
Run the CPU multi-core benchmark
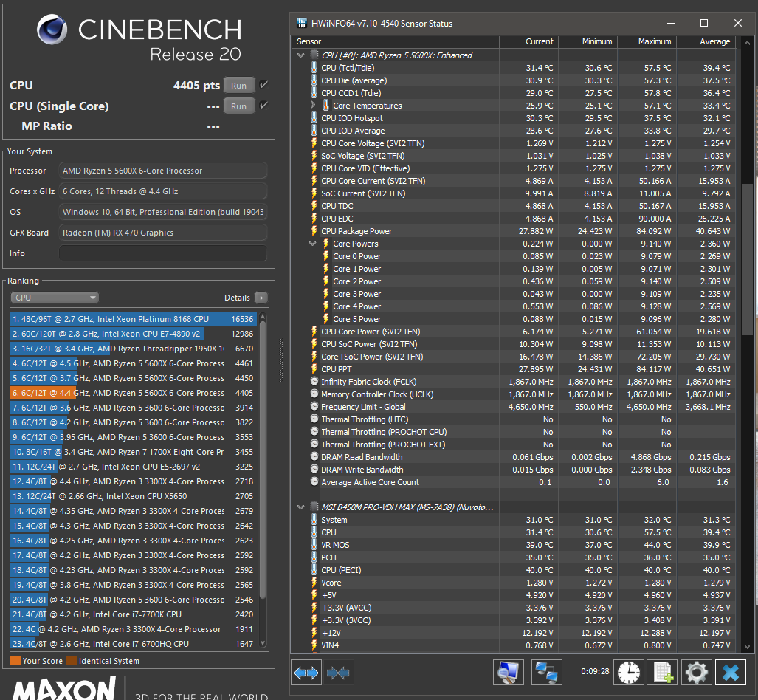[239, 86]
